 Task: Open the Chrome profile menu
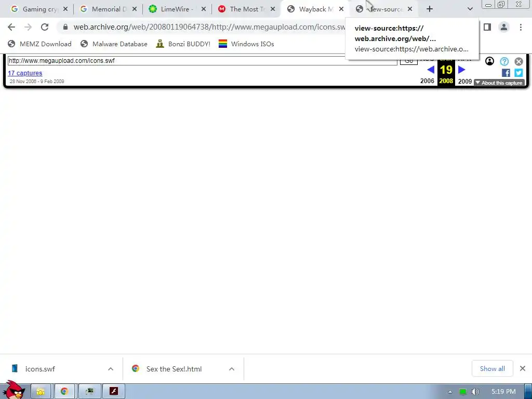click(504, 27)
